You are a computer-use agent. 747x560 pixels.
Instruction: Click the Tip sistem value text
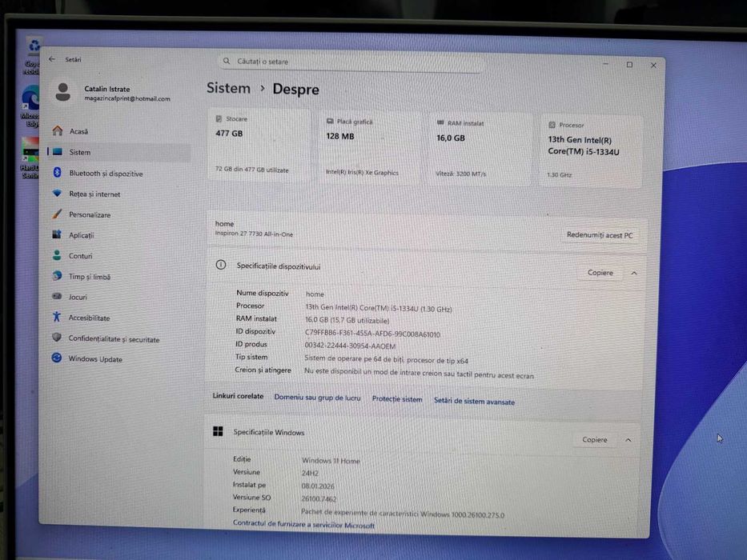387,359
